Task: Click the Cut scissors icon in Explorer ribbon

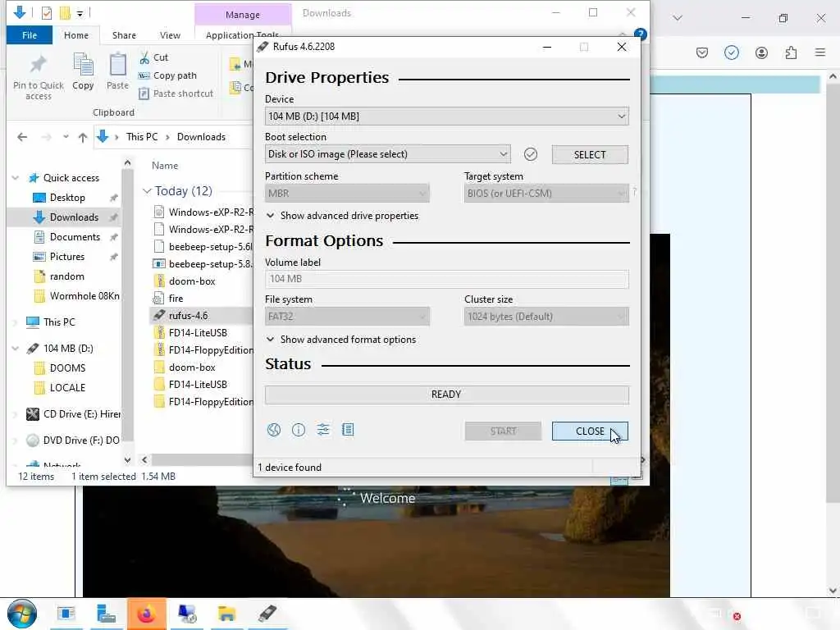Action: click(x=144, y=57)
